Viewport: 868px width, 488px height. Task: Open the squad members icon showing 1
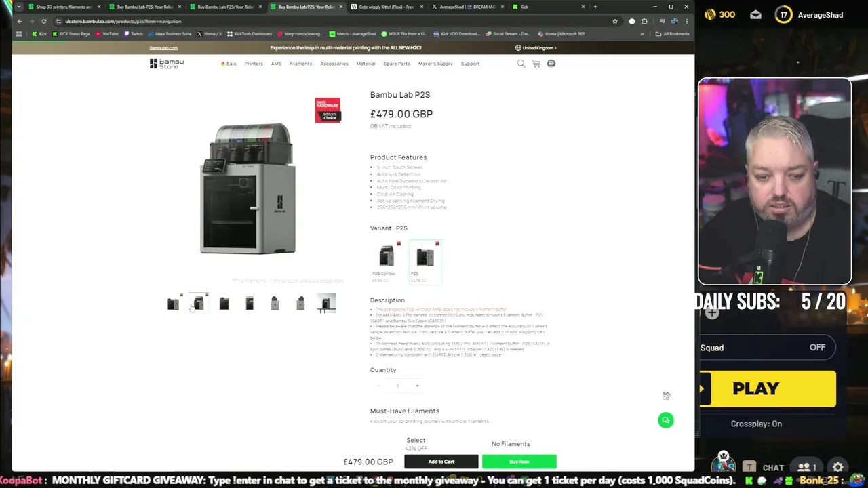(806, 467)
